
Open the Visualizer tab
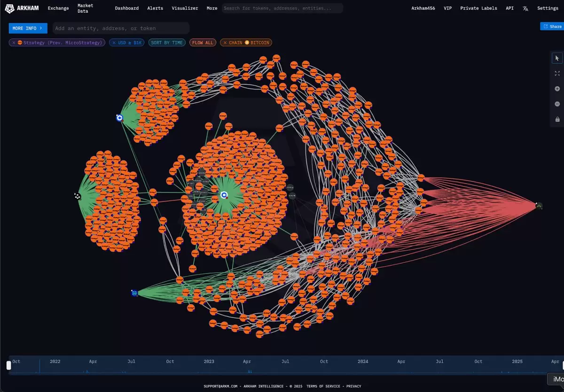(x=185, y=8)
